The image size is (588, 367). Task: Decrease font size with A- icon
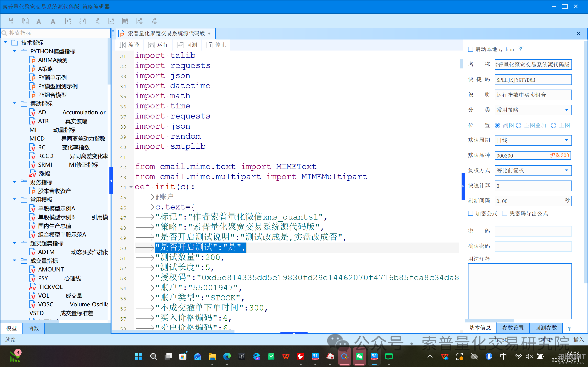(x=39, y=21)
